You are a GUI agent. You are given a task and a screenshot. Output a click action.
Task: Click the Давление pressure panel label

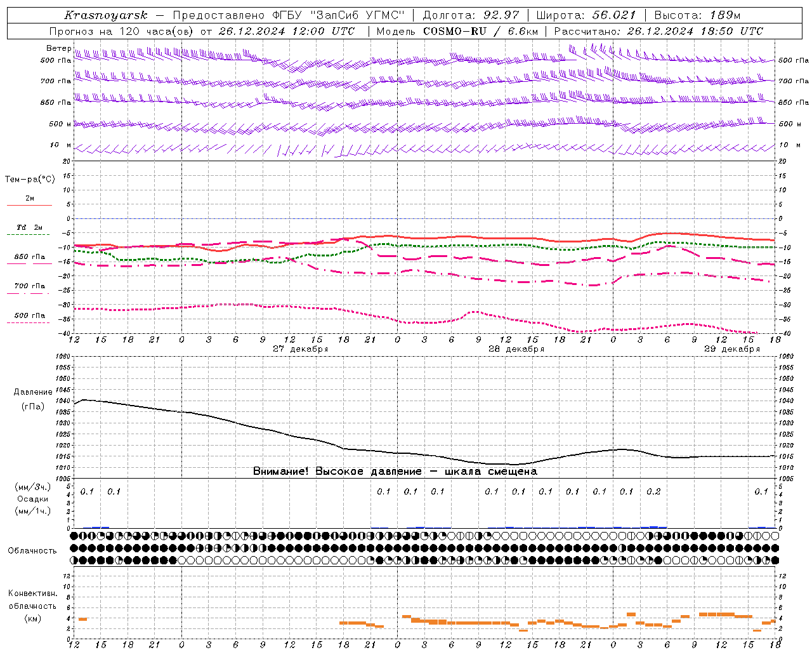[33, 392]
